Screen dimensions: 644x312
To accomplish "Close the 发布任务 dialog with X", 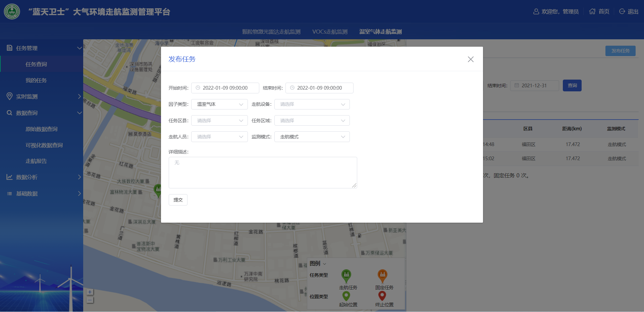I will (471, 59).
